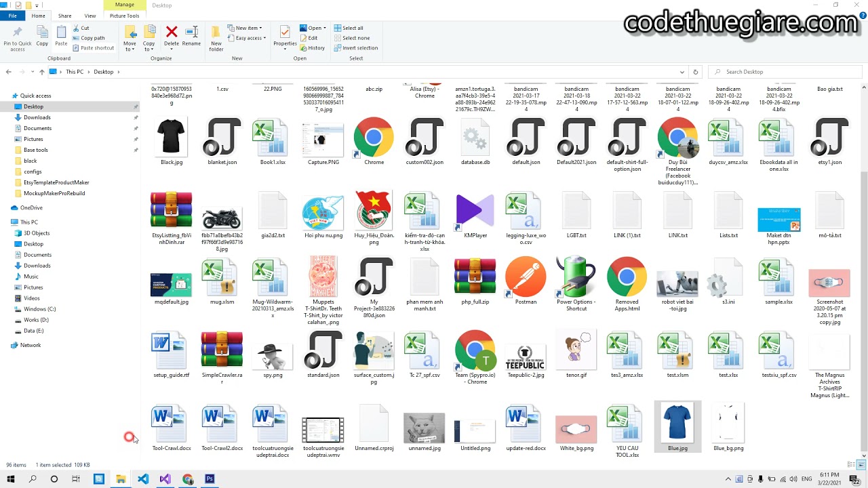This screenshot has width=868, height=488.
Task: Click the Copy ribbon icon
Action: point(42,33)
